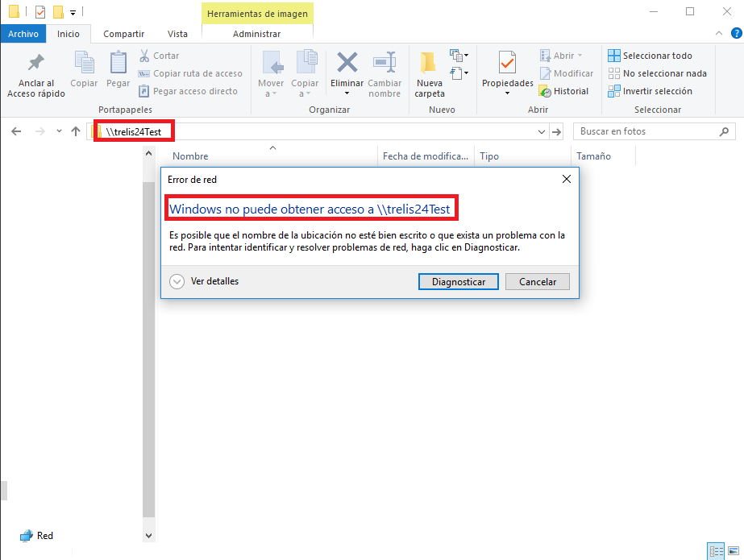Click the Copiar ribbon icon
The image size is (744, 560).
pyautogui.click(x=84, y=63)
